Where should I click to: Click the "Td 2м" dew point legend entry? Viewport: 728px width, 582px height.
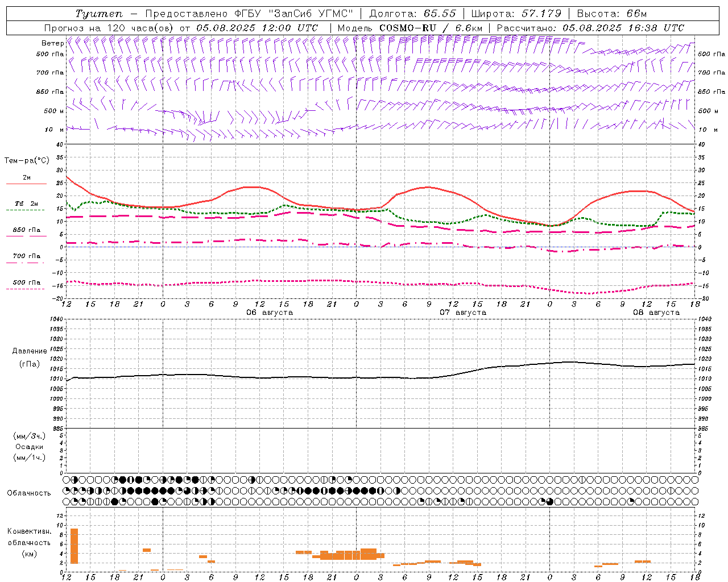27,203
